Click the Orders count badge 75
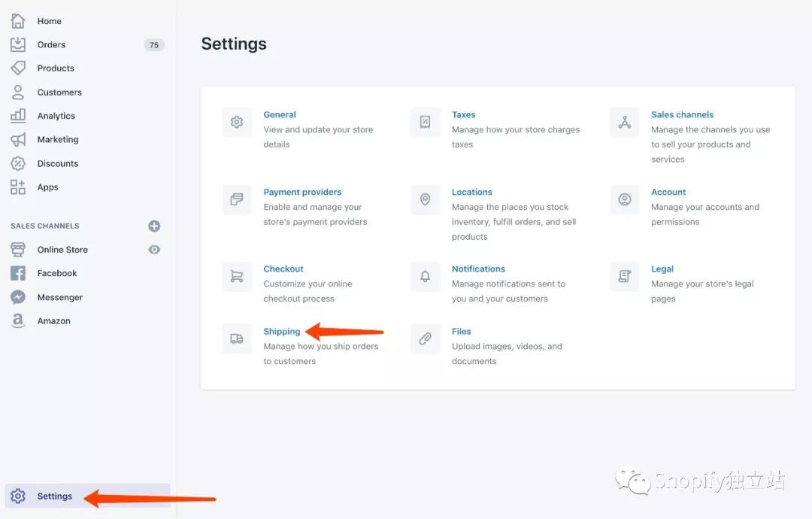 coord(154,45)
